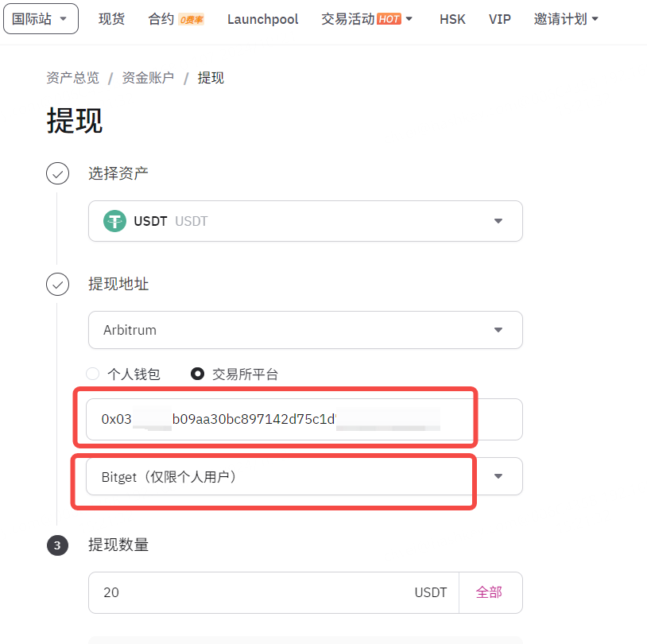Select the 个人钱包 radio option
The height and width of the screenshot is (644, 647).
[93, 374]
